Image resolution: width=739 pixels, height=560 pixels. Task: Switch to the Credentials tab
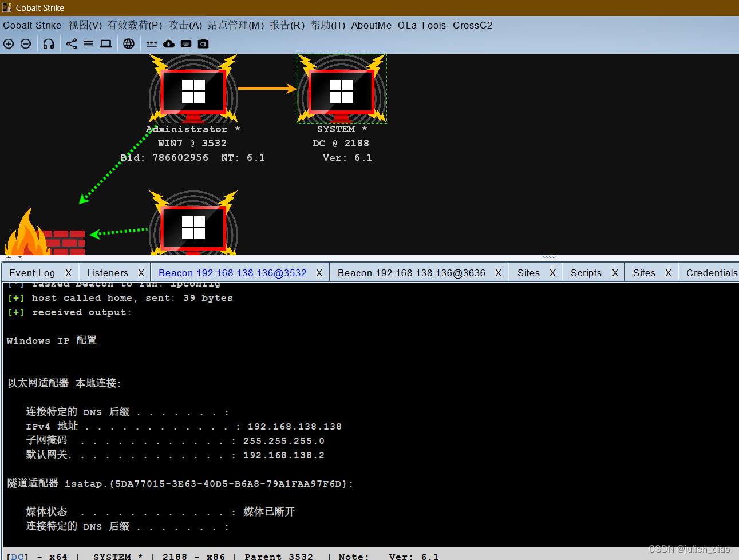click(x=712, y=273)
